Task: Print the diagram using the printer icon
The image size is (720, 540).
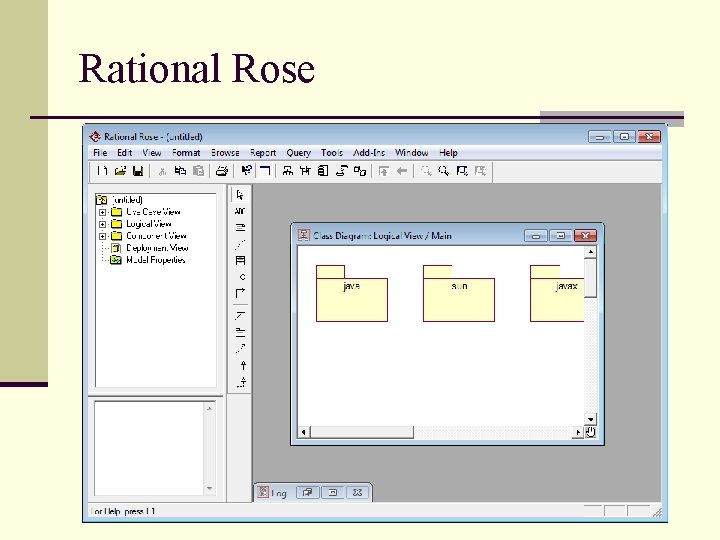Action: point(222,171)
